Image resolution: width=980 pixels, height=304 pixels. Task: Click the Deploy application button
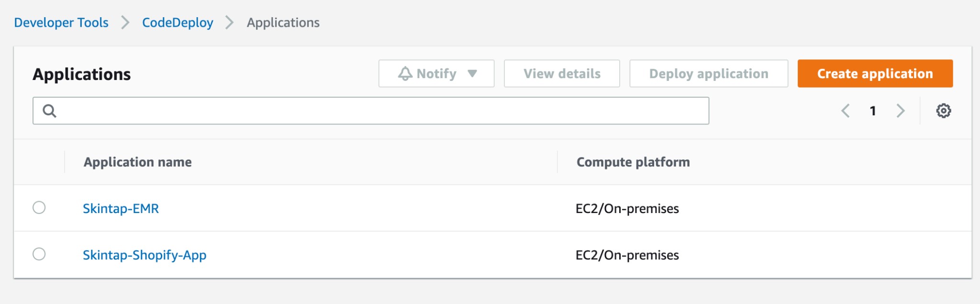pos(708,74)
